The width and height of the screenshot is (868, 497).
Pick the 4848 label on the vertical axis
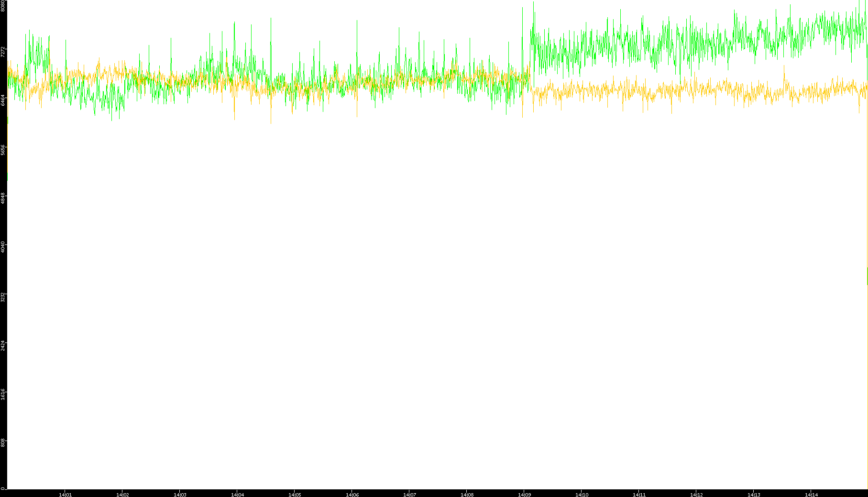pos(3,198)
